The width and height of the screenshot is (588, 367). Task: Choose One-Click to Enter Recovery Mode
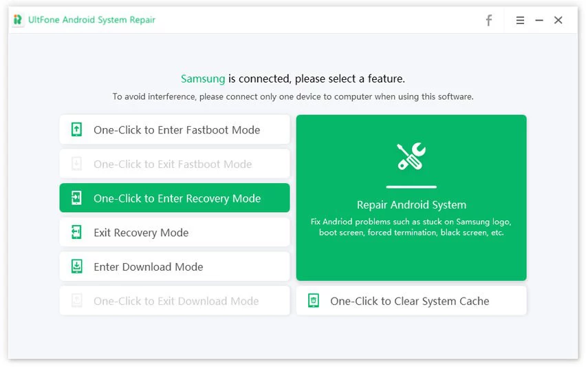(x=177, y=198)
